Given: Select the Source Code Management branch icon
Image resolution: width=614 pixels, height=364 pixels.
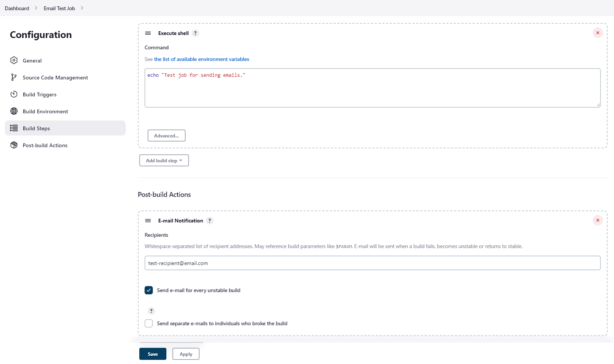Looking at the screenshot, I should [14, 77].
